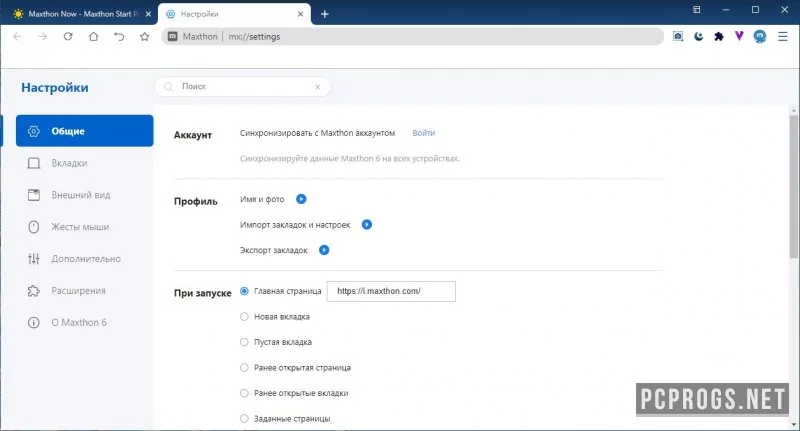Open Экспорт закладок arrow button
800x431 pixels.
click(324, 250)
